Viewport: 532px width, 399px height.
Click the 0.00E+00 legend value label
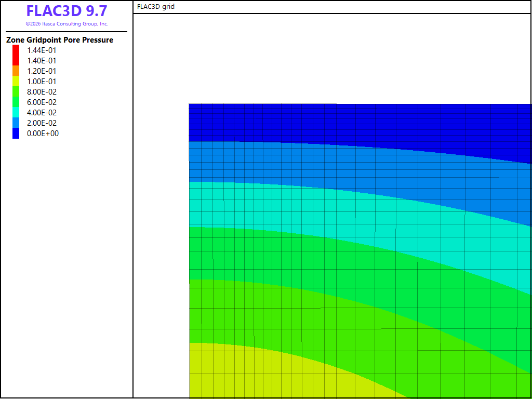point(43,134)
